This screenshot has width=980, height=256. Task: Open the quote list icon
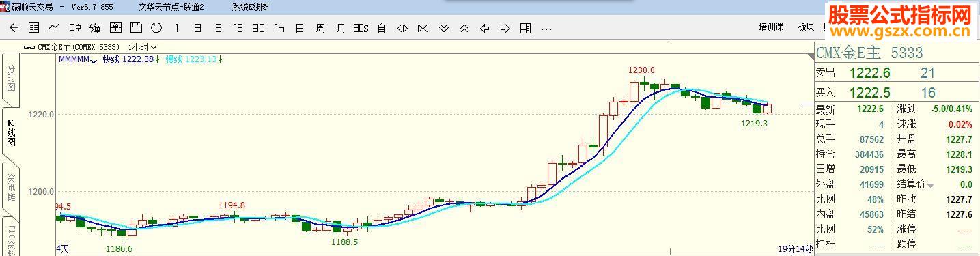click(x=34, y=28)
